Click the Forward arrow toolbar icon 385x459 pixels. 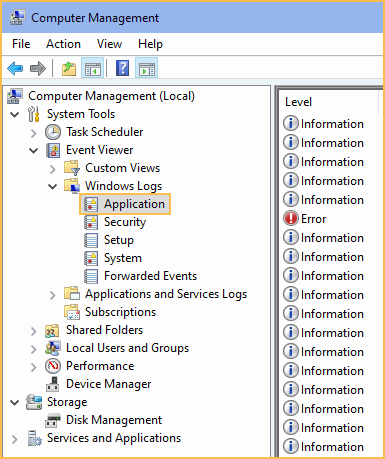tap(38, 69)
